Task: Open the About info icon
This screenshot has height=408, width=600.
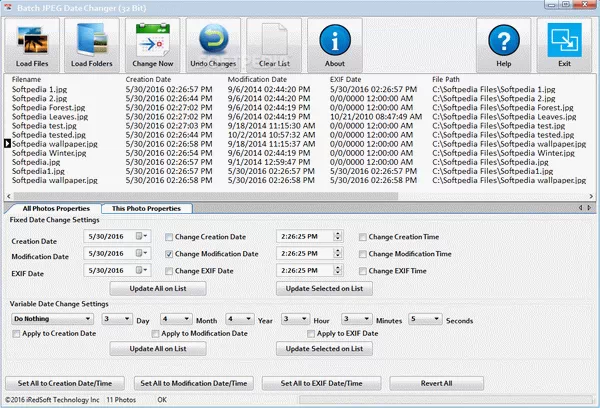Action: [335, 45]
